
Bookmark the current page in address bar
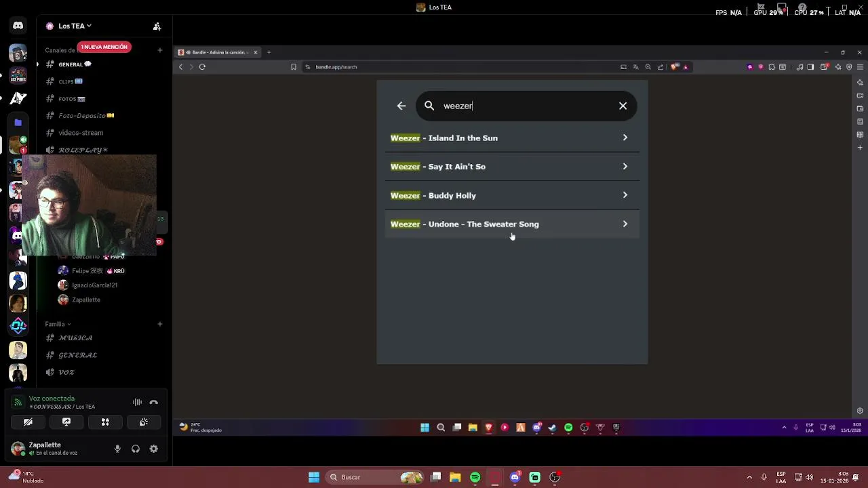pyautogui.click(x=294, y=66)
